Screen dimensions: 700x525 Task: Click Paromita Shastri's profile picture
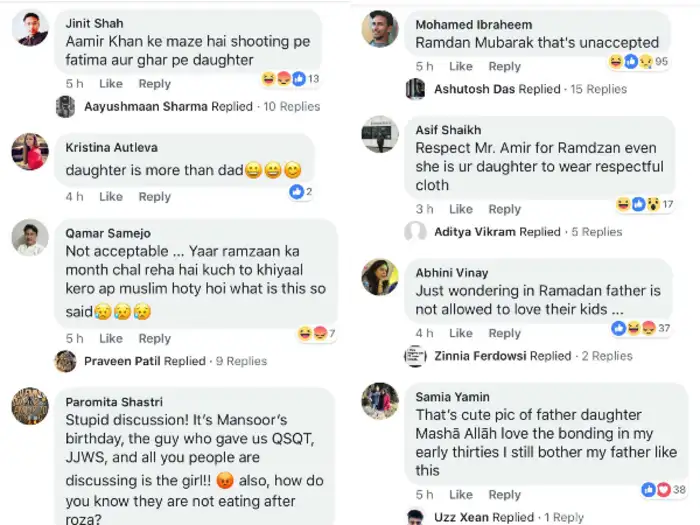[x=30, y=406]
